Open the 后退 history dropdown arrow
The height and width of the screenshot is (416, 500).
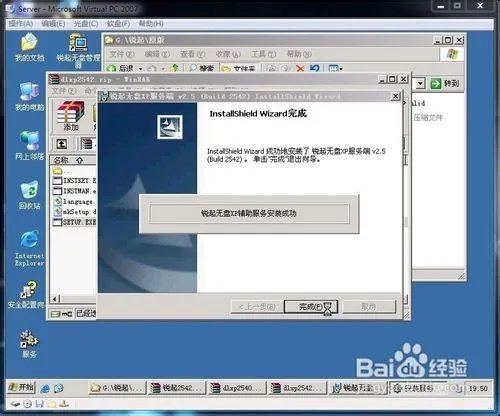[141, 69]
